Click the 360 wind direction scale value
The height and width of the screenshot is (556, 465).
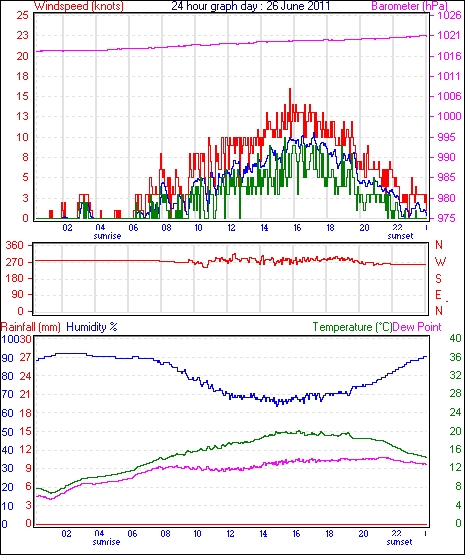15,245
